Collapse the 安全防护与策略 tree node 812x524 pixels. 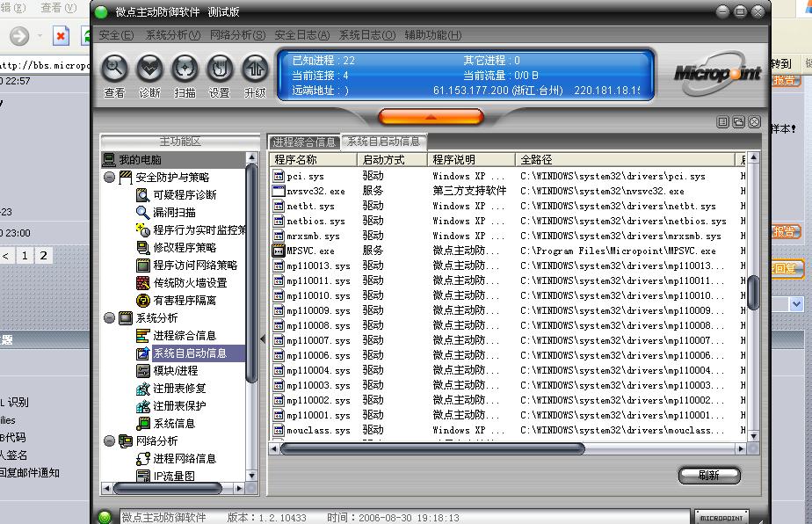coord(109,178)
